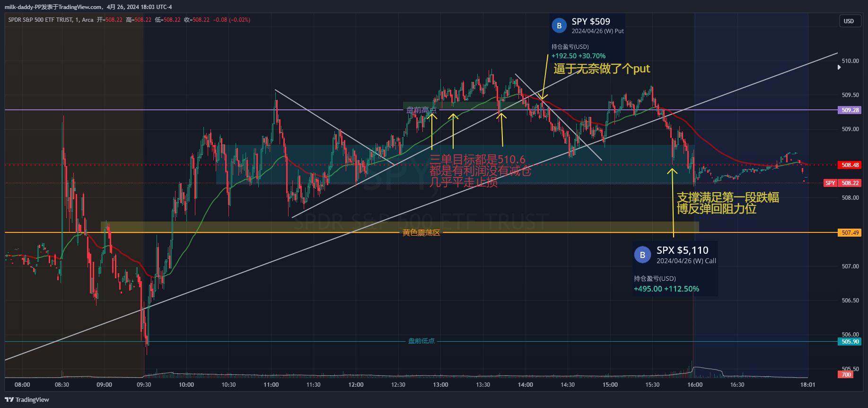868x408 pixels.
Task: Click the 黄色震荡区 orange line label
Action: pyautogui.click(x=421, y=233)
